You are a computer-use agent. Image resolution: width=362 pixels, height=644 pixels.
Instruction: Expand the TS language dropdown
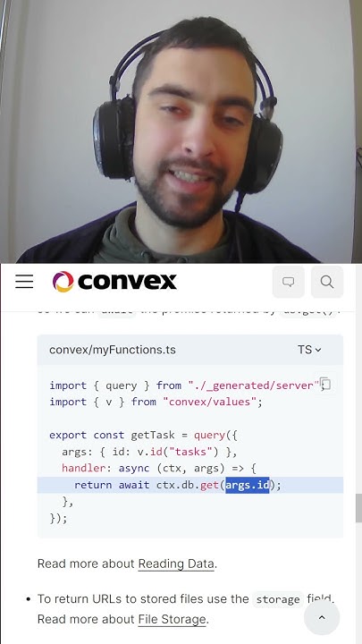pyautogui.click(x=309, y=350)
